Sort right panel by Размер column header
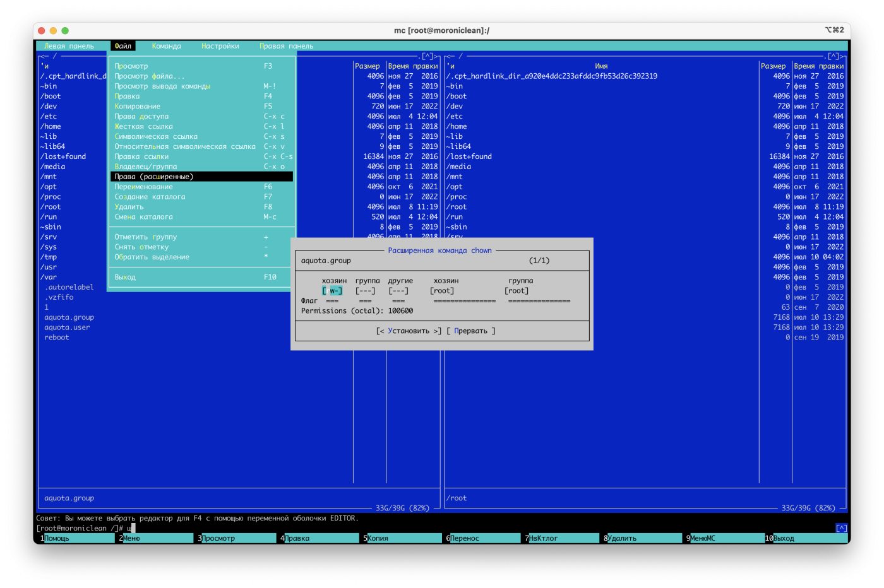 [773, 66]
